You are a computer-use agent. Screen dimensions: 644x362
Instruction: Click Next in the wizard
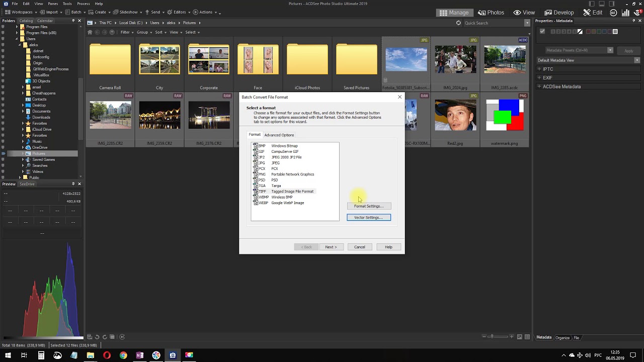coord(331,247)
